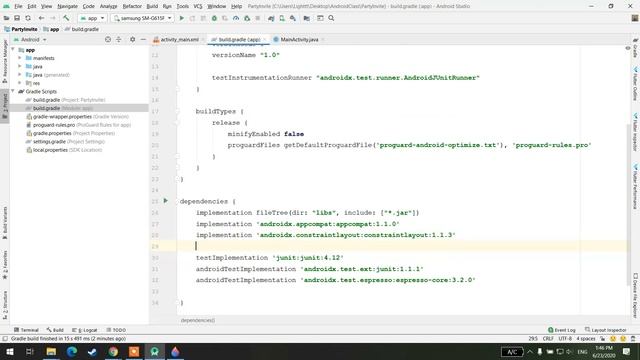Click the editor vertical scrollbar

coord(628,204)
